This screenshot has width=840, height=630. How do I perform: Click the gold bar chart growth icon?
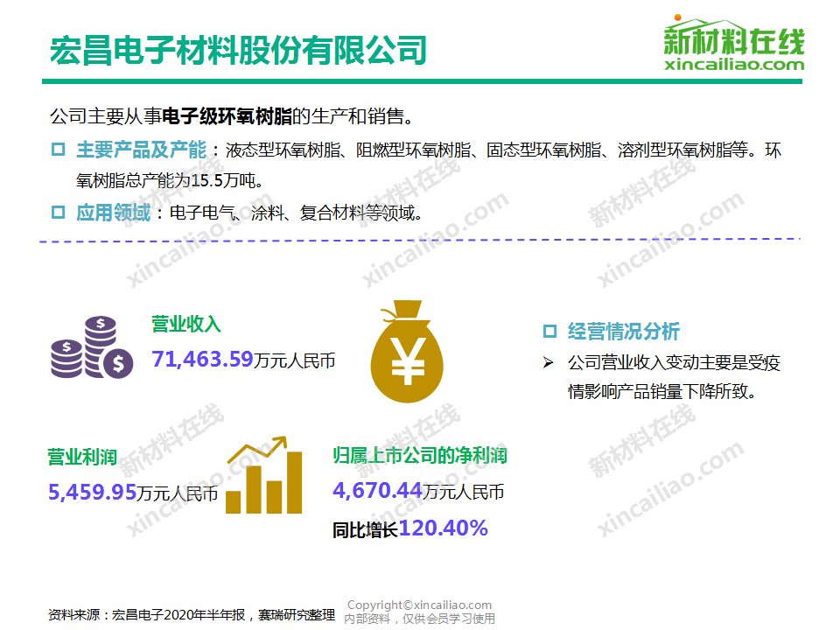coord(264,476)
